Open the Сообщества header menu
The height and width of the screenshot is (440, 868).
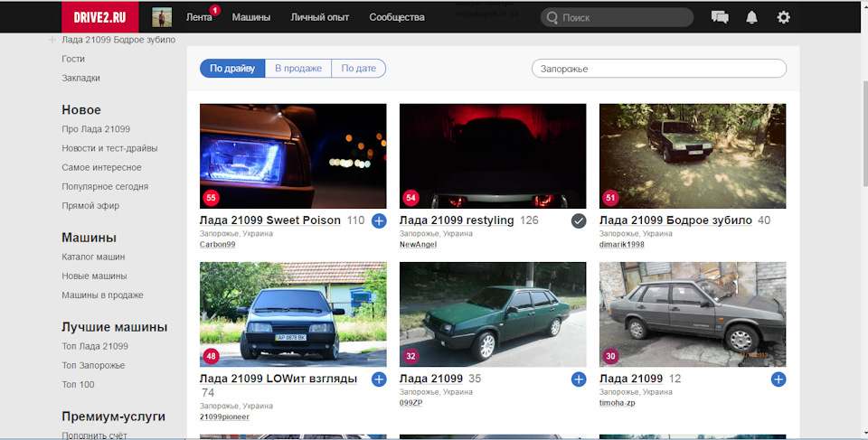point(397,17)
